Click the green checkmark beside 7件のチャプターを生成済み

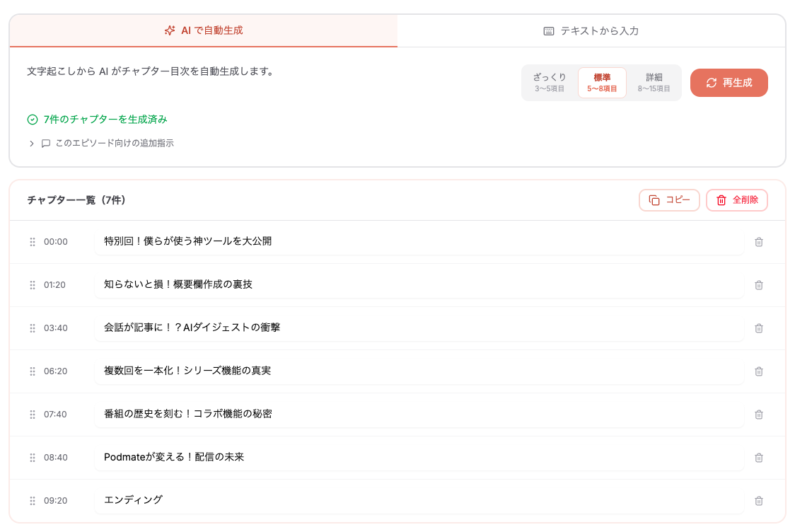pos(31,119)
